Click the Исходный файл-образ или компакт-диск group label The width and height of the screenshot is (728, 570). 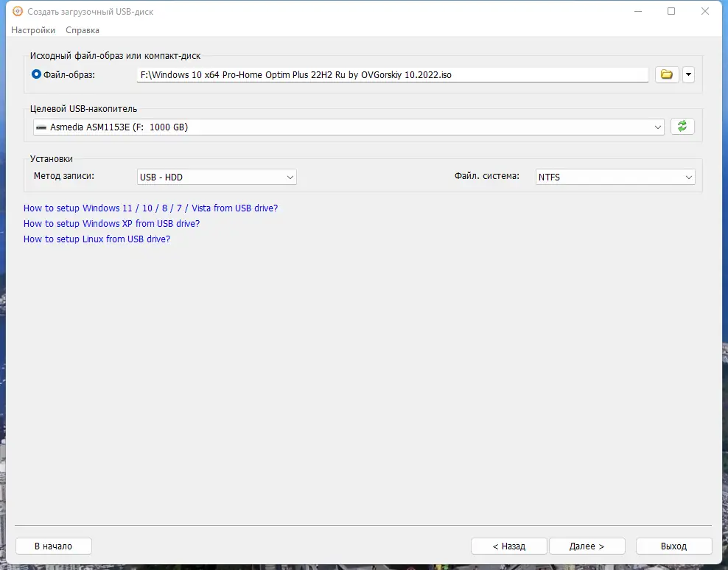click(x=115, y=56)
